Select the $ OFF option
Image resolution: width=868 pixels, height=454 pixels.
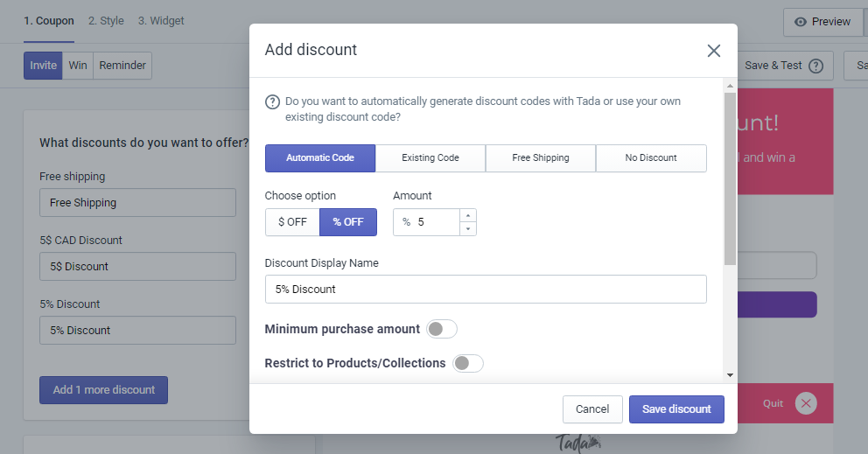pyautogui.click(x=292, y=222)
